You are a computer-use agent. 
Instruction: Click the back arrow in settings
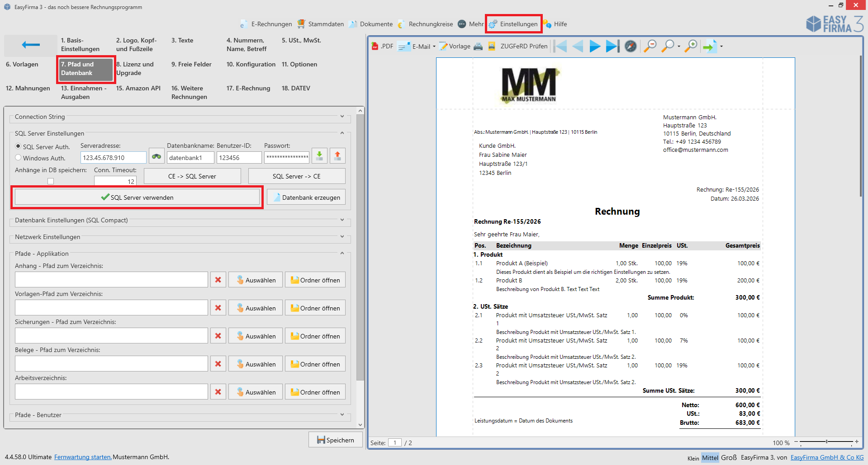pos(31,45)
